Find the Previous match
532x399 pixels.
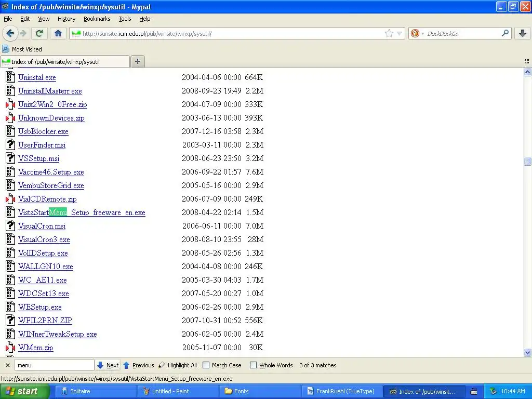[138, 365]
